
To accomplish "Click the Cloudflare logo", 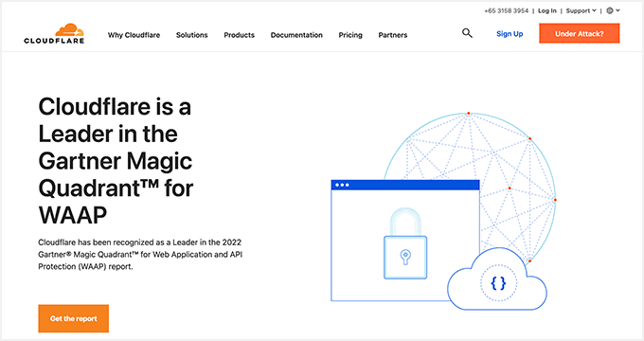I will pyautogui.click(x=54, y=34).
